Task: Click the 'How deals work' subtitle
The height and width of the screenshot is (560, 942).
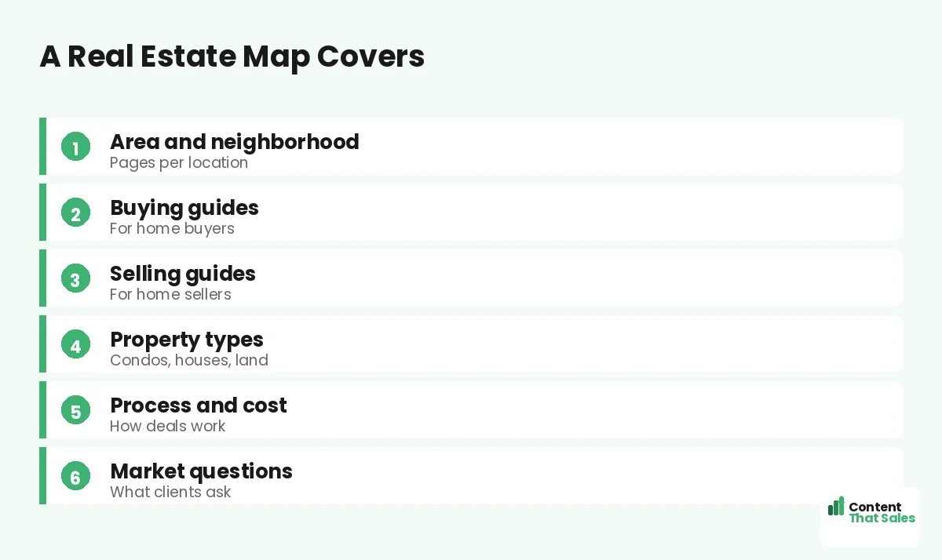Action: click(168, 427)
